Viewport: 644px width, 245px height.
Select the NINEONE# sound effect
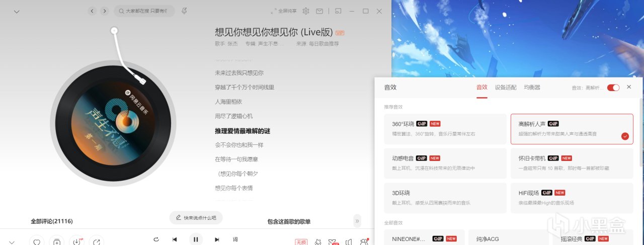coord(424,237)
